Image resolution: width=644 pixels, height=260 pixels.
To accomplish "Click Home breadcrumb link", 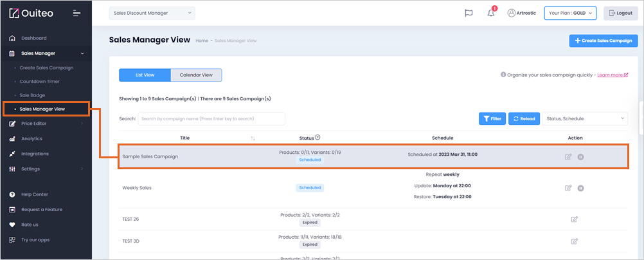I will pyautogui.click(x=202, y=41).
